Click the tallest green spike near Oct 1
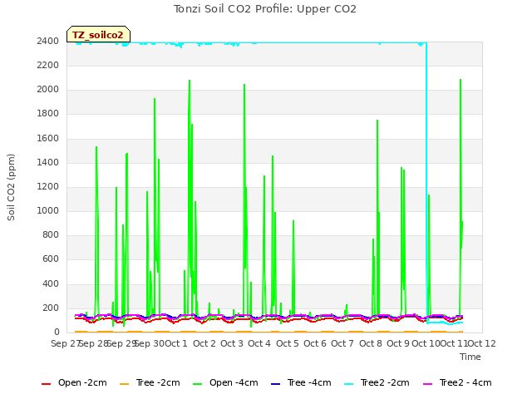Image resolution: width=532 pixels, height=399 pixels. coord(190,81)
